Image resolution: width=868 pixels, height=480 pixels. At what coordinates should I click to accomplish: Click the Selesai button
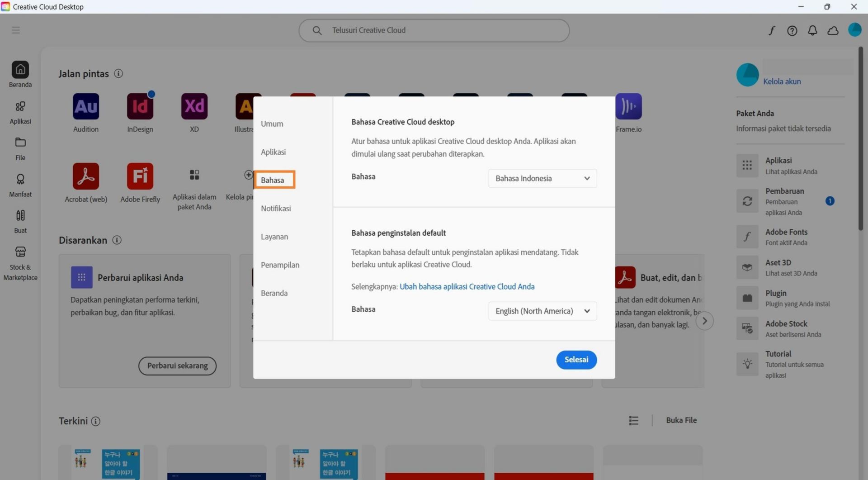coord(576,360)
